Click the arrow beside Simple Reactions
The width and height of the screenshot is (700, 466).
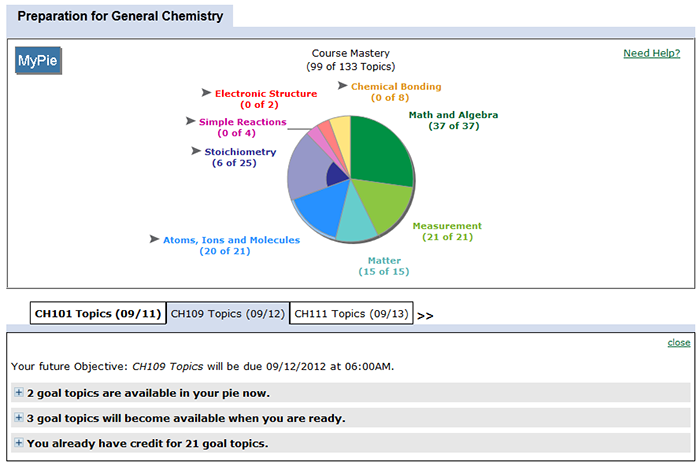pos(190,120)
